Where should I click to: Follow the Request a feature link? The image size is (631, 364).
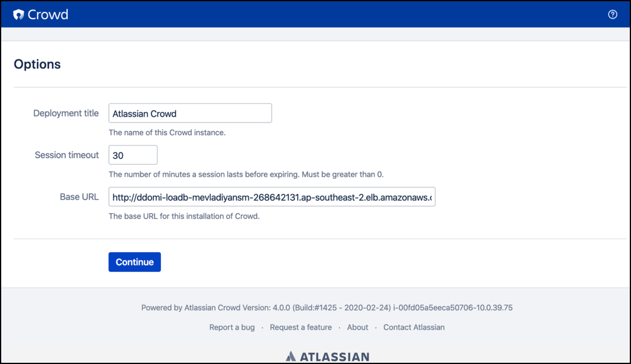pyautogui.click(x=300, y=327)
